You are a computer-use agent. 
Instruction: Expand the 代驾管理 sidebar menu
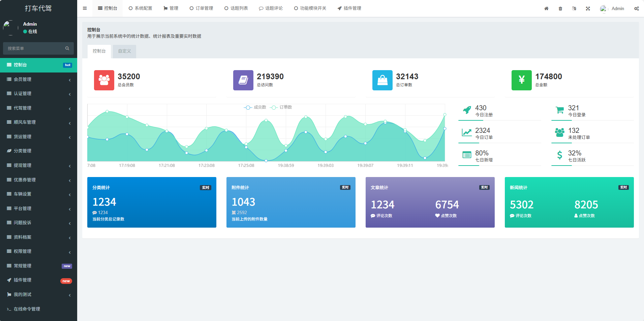pos(38,108)
